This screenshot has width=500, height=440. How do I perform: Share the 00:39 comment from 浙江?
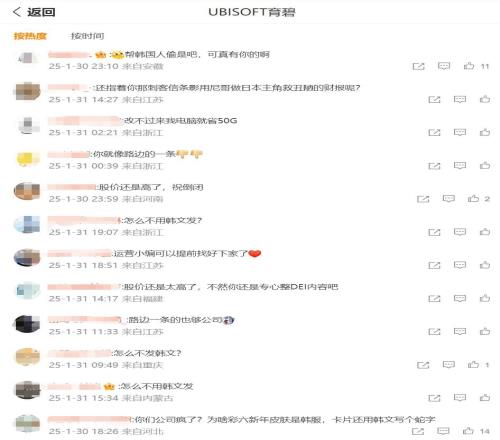434,166
